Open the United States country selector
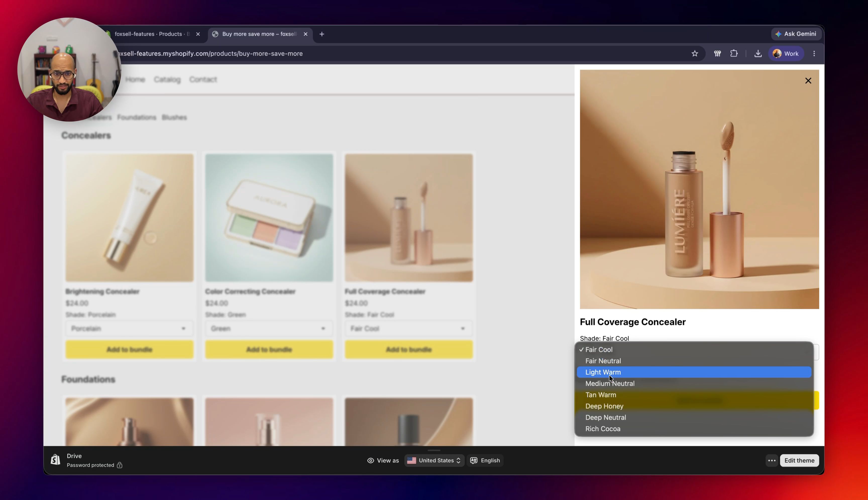Viewport: 868px width, 500px height. click(x=434, y=461)
